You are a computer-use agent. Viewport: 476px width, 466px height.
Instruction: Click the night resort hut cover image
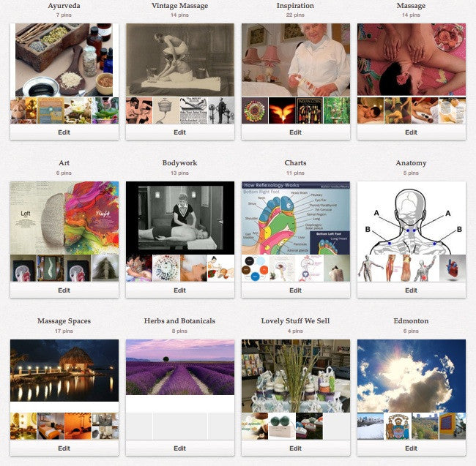click(x=64, y=370)
